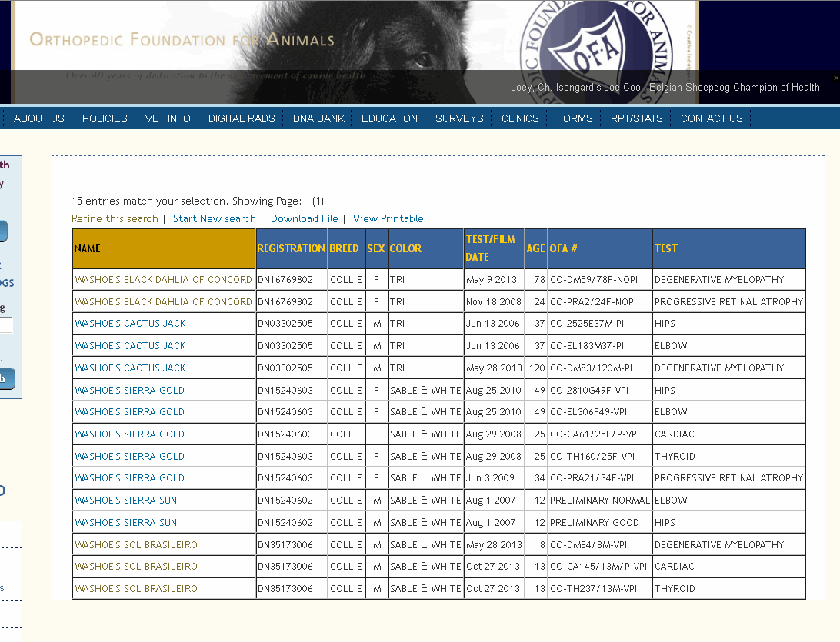
Task: Click Start New search link
Action: [214, 218]
